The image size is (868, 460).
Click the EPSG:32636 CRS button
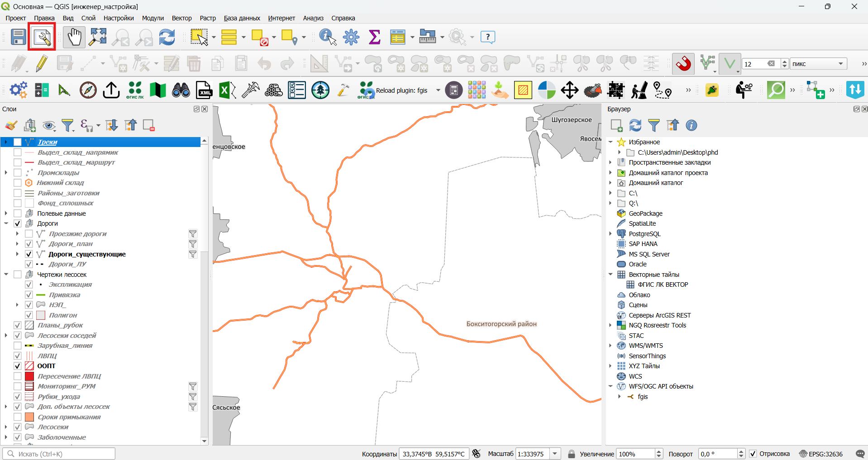(x=821, y=454)
